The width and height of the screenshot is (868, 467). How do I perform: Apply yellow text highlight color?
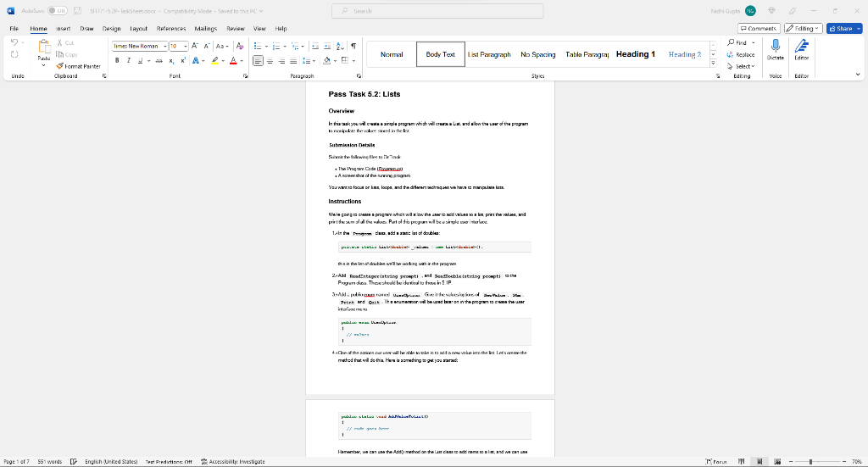tap(214, 61)
